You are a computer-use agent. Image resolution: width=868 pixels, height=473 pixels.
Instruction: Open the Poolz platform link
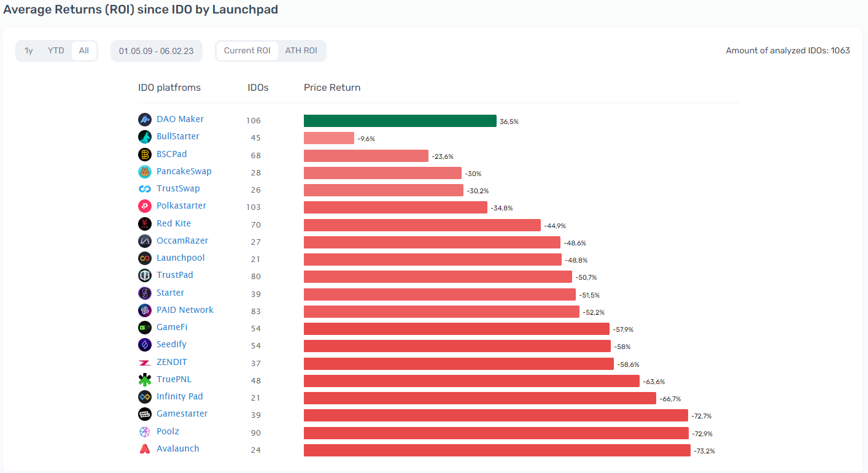168,431
